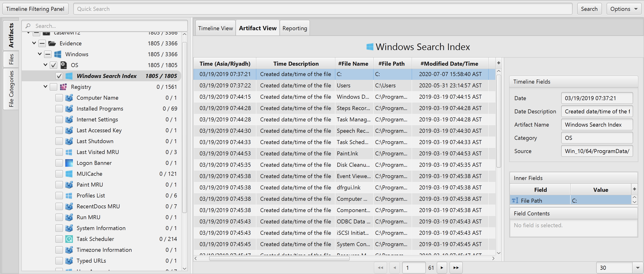Click the Last Shutdown icon
The height and width of the screenshot is (274, 644).
(x=69, y=141)
